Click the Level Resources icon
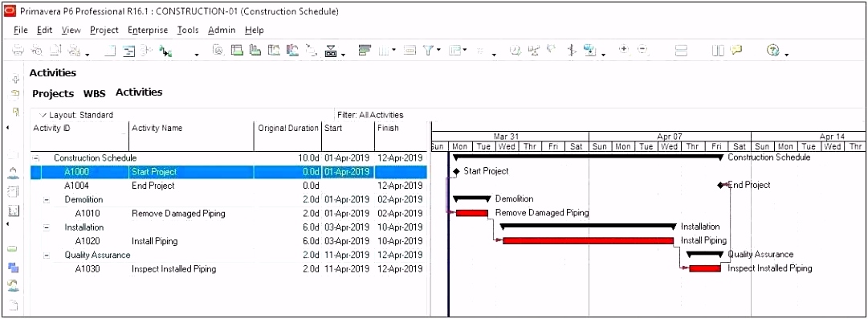The image size is (868, 319). pyautogui.click(x=534, y=51)
